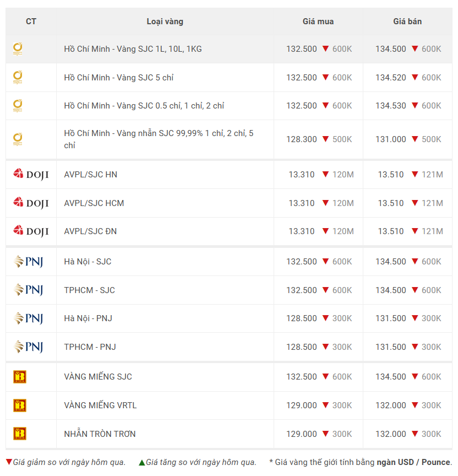Image resolution: width=458 pixels, height=476 pixels.
Task: Click SJC logo in Vàng SJC 1L, 10L, 1KG row
Action: [18, 49]
